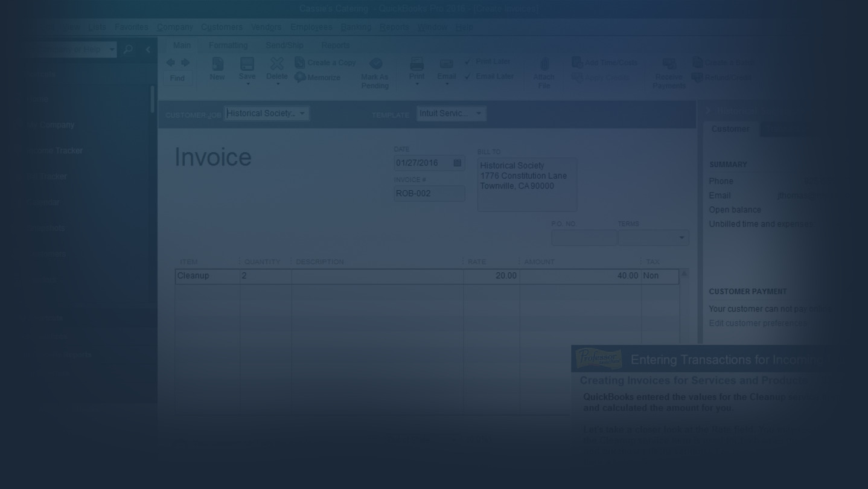Click the Find button
The width and height of the screenshot is (868, 489).
tap(177, 78)
